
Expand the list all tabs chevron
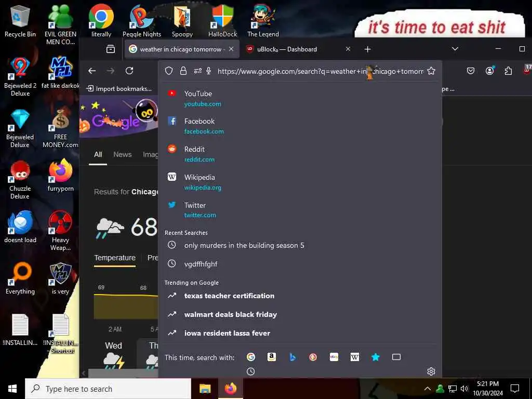click(x=455, y=49)
